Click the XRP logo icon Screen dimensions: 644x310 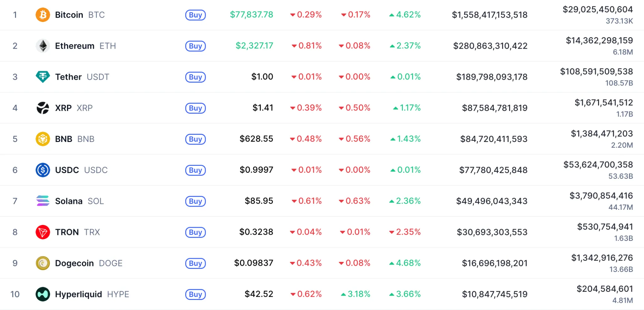(43, 108)
